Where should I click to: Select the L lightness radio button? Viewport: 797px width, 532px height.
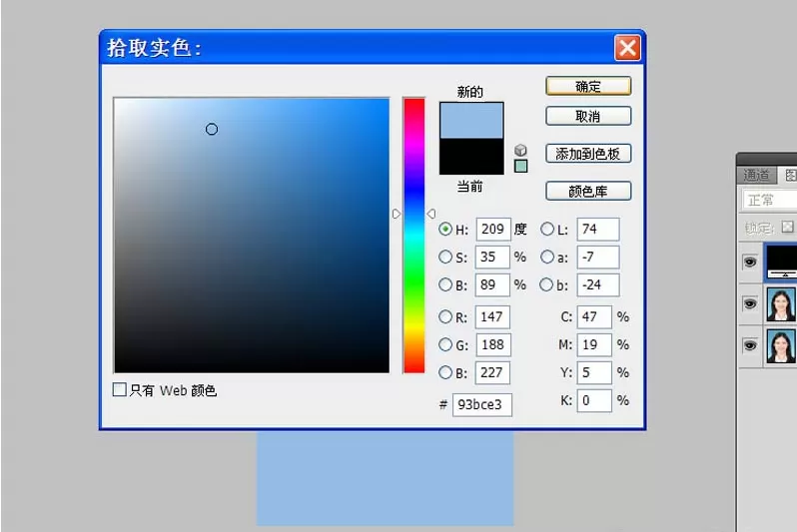(x=547, y=230)
